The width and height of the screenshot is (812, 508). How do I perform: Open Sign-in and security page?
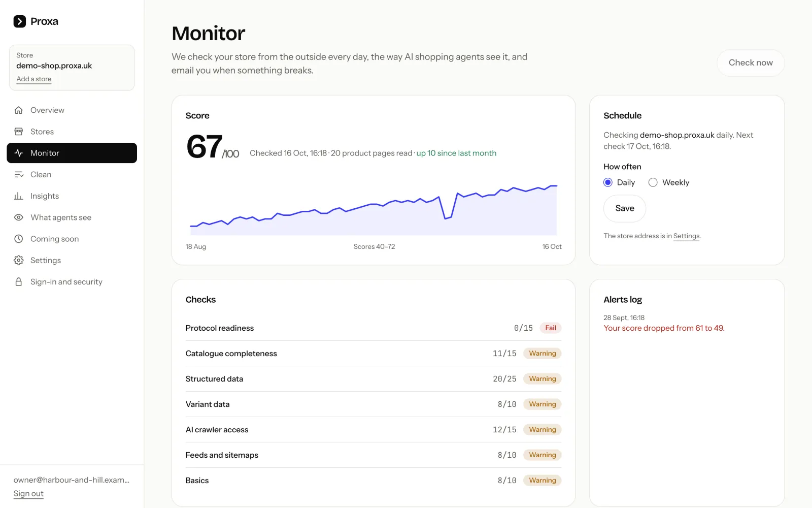[72, 281]
